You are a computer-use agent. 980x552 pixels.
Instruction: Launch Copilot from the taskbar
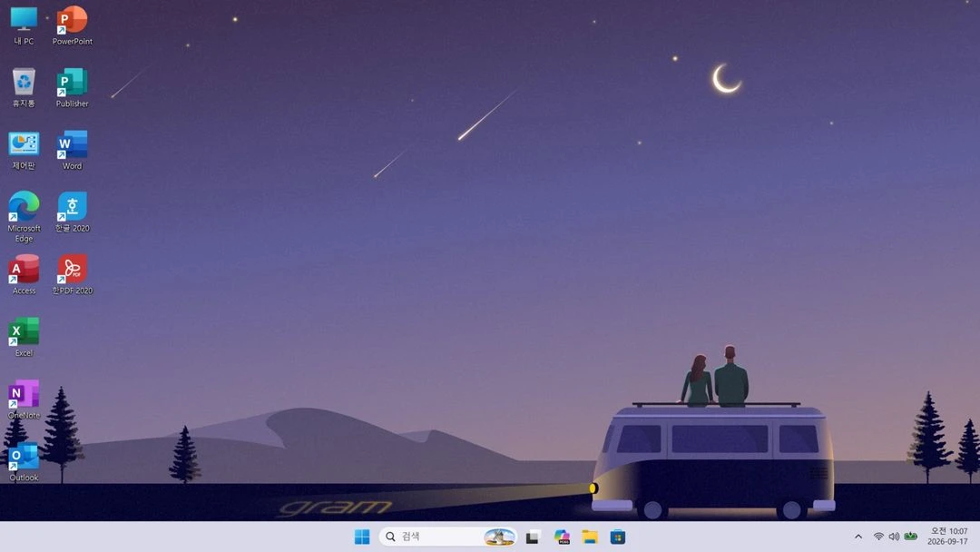[562, 537]
